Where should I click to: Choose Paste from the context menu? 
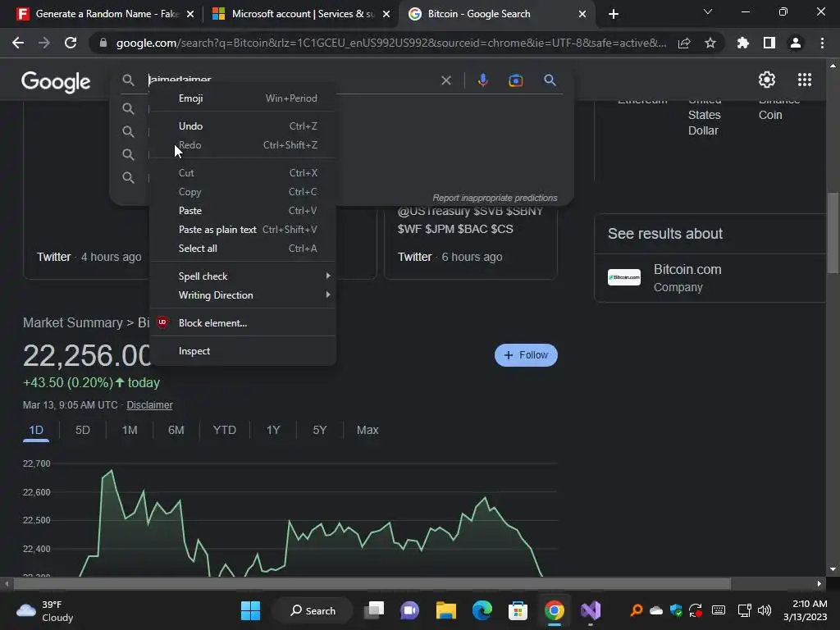coord(243,211)
